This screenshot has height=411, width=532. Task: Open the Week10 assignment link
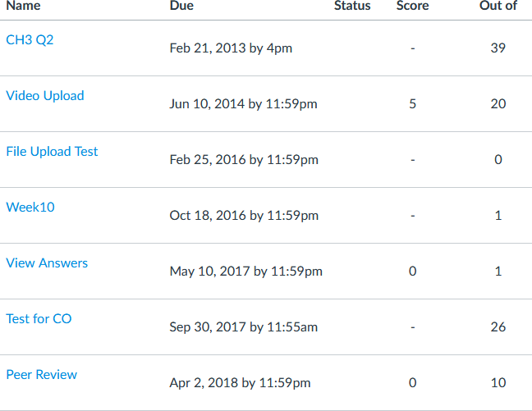coord(30,208)
